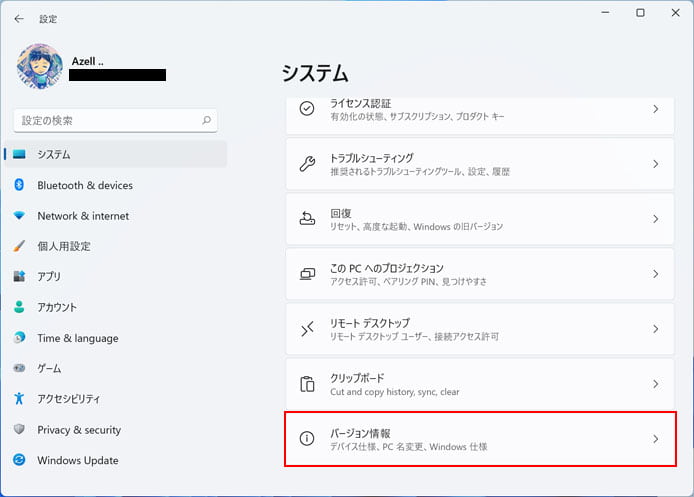This screenshot has width=694, height=497.
Task: Close the 設定 window
Action: [x=675, y=13]
